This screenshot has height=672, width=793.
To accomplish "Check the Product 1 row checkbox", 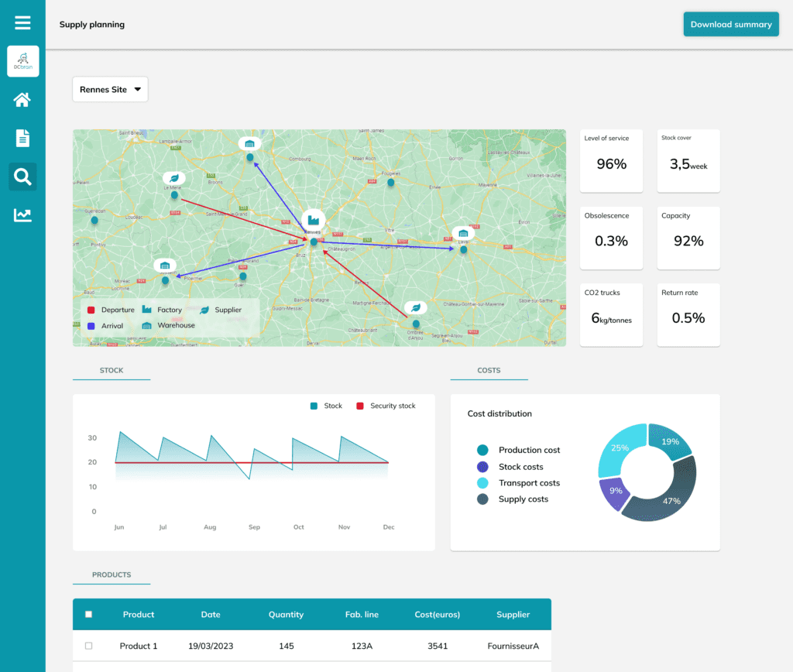I will tap(88, 646).
